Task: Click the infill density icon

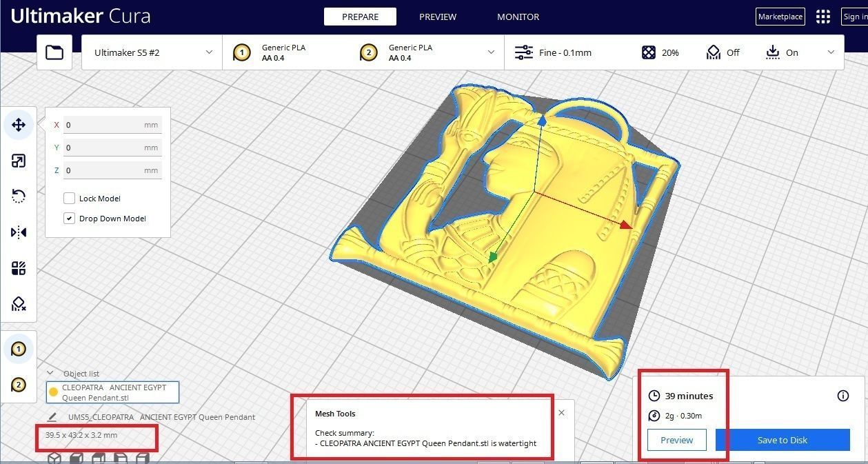Action: point(649,52)
